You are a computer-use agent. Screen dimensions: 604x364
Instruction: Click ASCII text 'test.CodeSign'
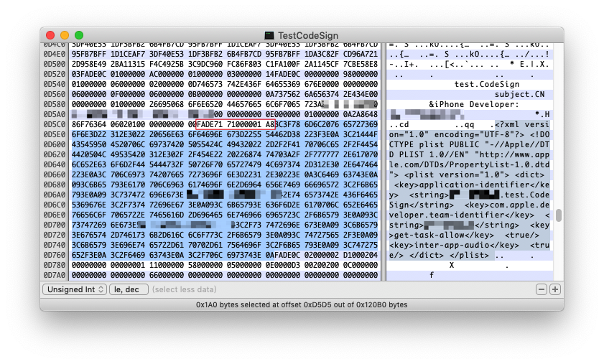(487, 84)
